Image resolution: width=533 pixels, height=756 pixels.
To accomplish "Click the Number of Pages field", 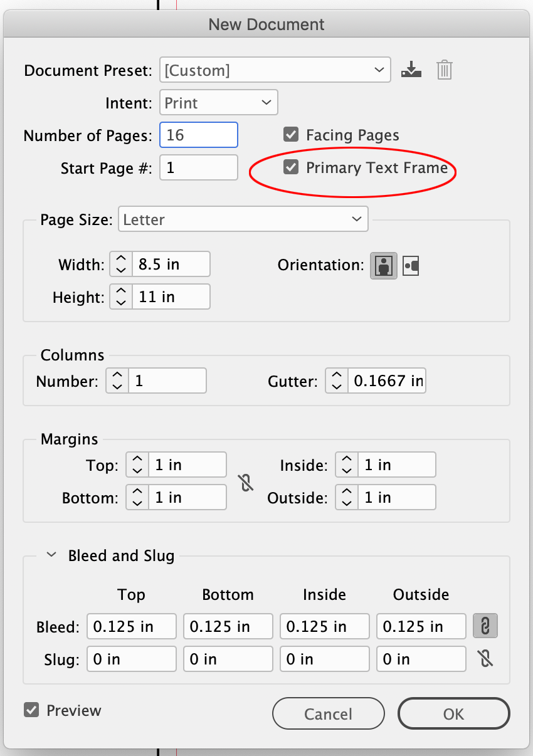I will [199, 134].
